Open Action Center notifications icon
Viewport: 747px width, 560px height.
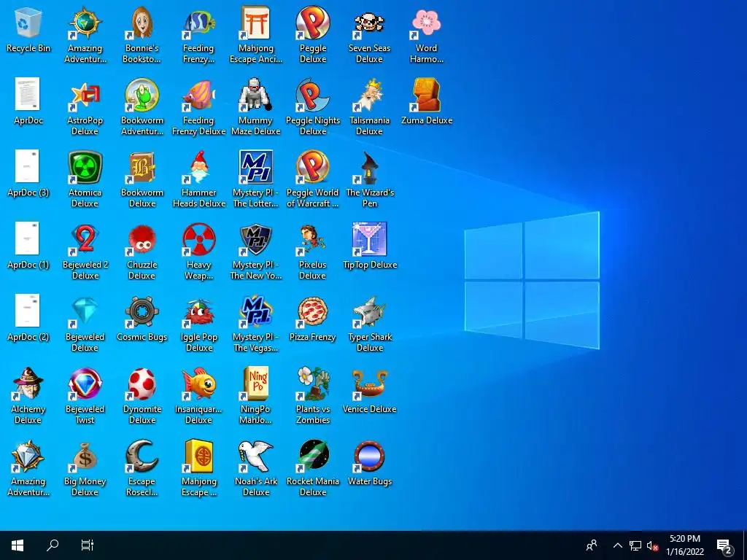click(725, 545)
